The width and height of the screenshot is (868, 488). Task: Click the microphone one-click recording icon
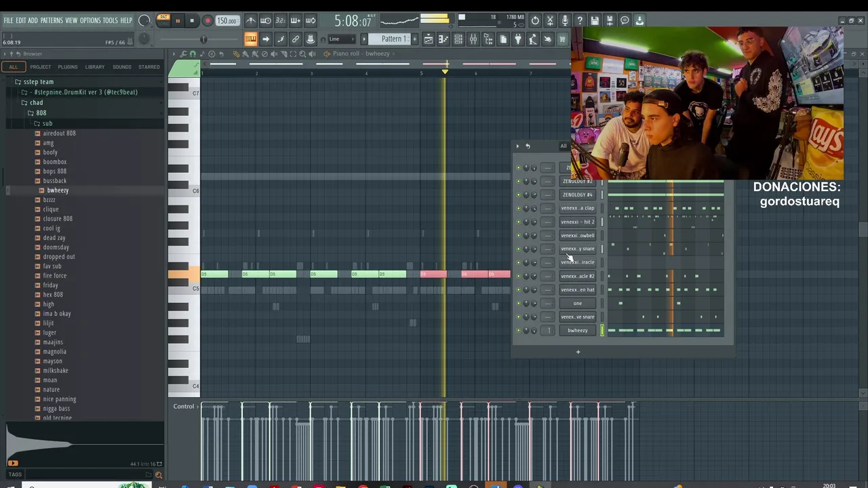pyautogui.click(x=565, y=20)
